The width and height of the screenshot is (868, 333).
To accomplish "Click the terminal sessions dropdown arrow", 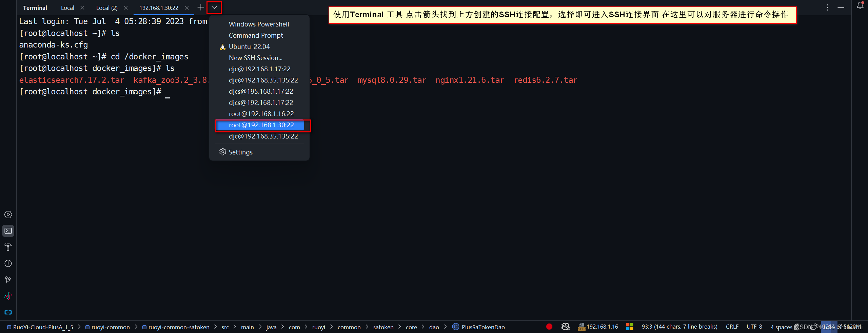I will (214, 7).
